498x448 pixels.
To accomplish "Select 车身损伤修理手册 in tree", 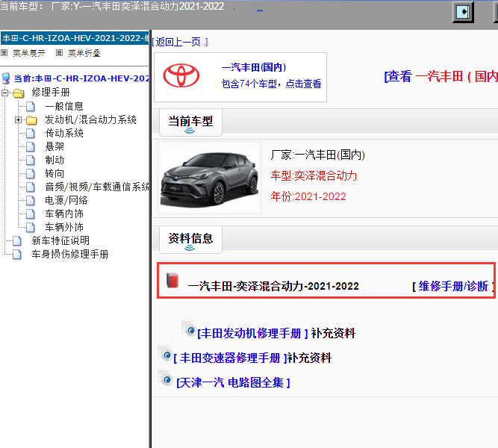I will coord(70,254).
